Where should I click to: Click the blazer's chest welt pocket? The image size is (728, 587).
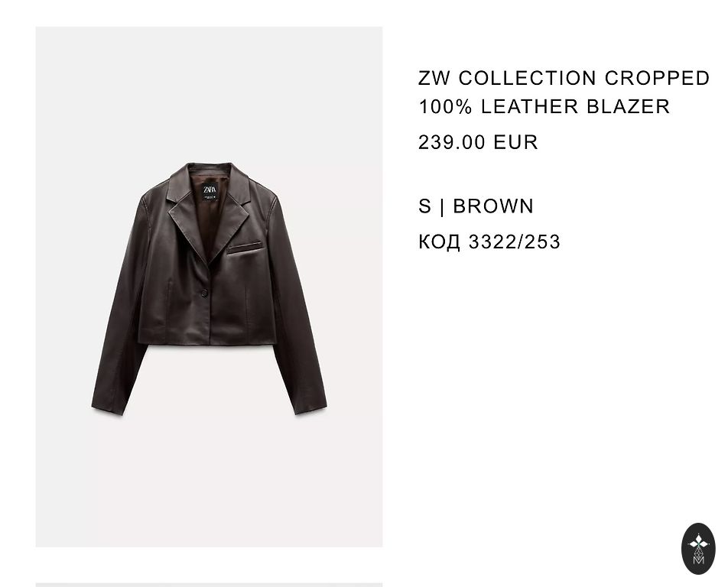245,248
